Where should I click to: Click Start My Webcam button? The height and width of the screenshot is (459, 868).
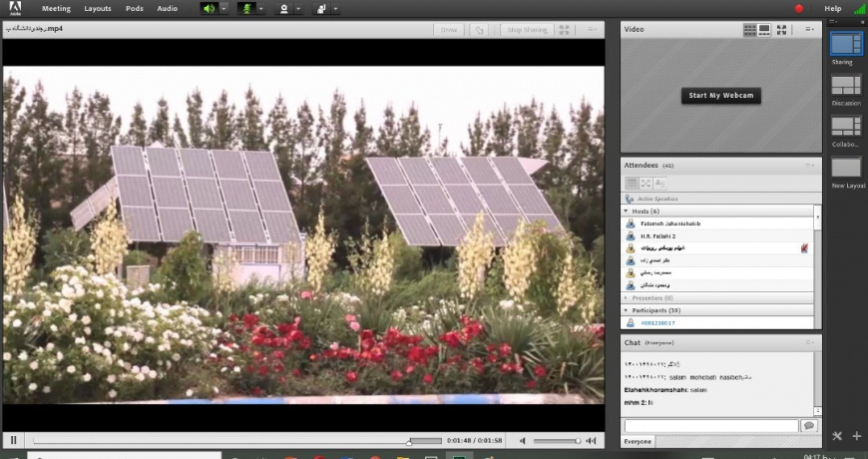[x=720, y=95]
